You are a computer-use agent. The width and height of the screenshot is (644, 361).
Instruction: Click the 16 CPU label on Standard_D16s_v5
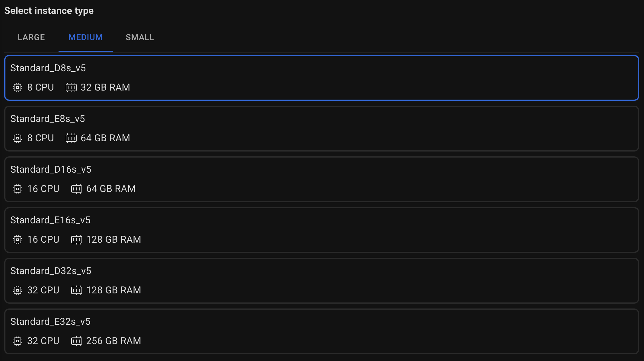tap(43, 189)
